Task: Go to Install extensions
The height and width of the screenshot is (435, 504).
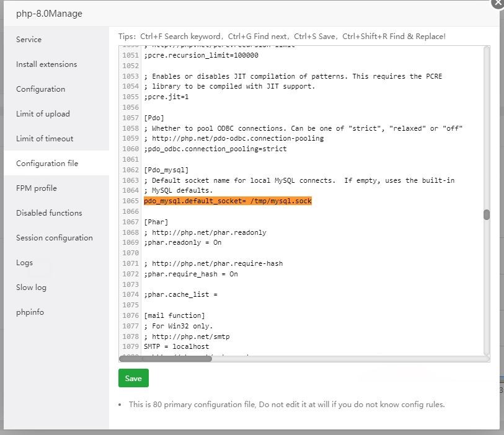Action: tap(46, 64)
